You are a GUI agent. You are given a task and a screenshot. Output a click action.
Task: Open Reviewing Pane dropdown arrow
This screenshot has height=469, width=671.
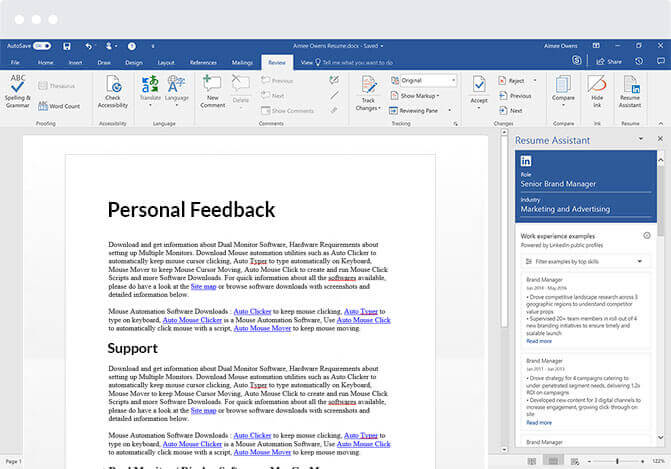(x=449, y=110)
